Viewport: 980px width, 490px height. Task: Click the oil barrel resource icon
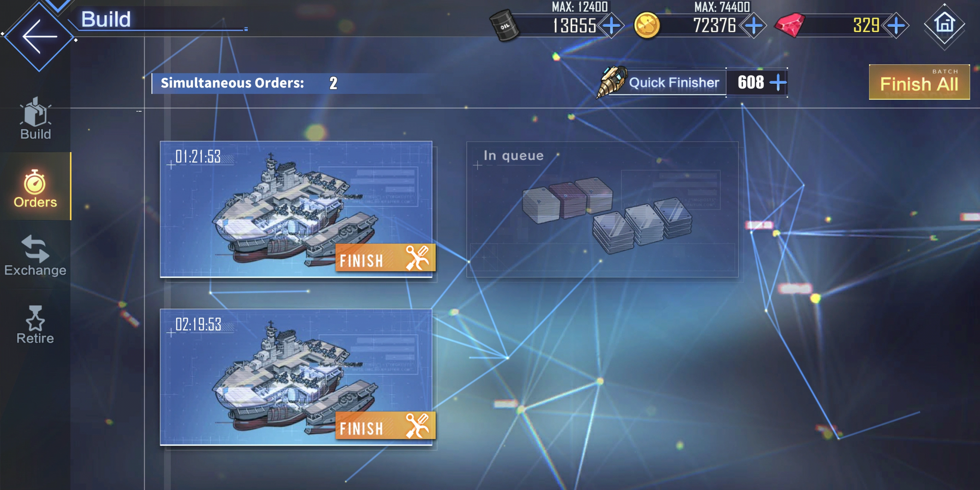[x=504, y=26]
